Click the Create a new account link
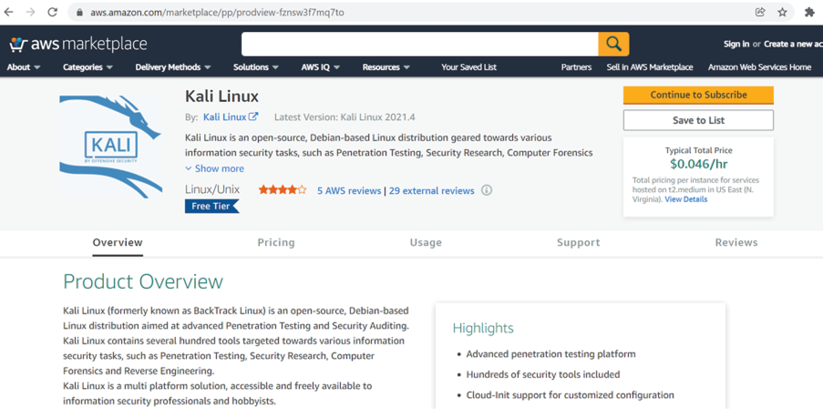 [x=793, y=44]
